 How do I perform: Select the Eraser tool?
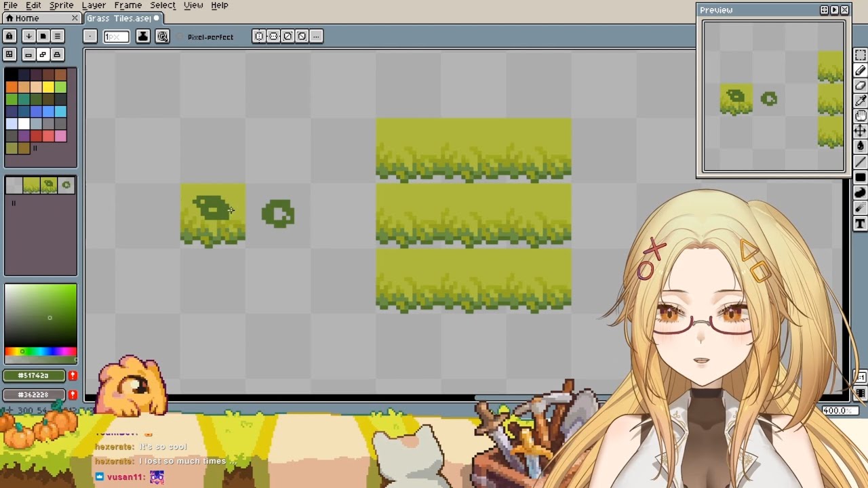coord(860,85)
